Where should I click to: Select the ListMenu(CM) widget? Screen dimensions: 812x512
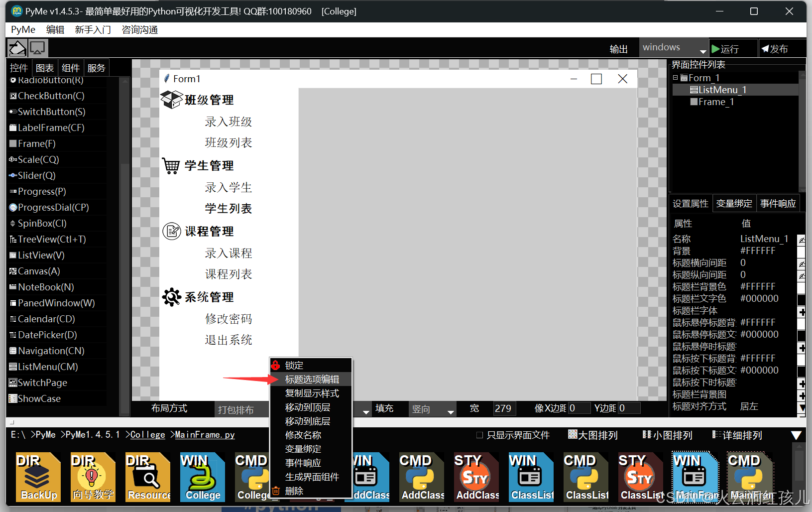coord(44,367)
